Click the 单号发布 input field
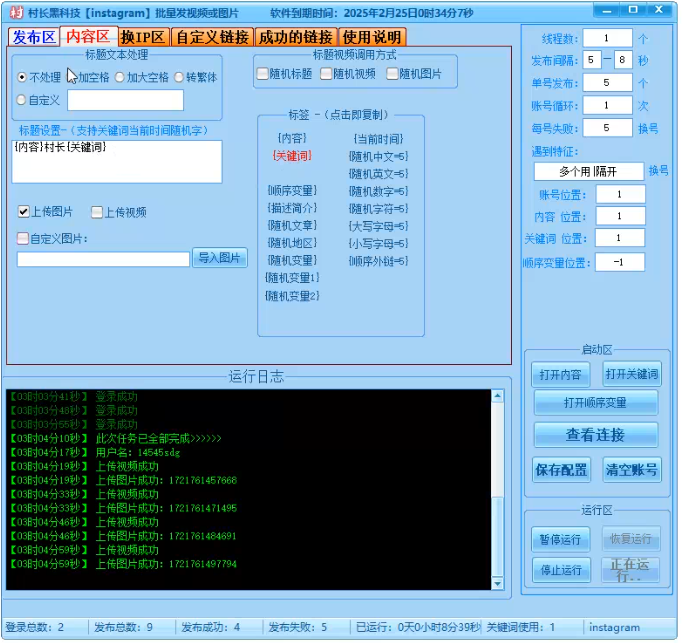This screenshot has width=682, height=643. [607, 83]
